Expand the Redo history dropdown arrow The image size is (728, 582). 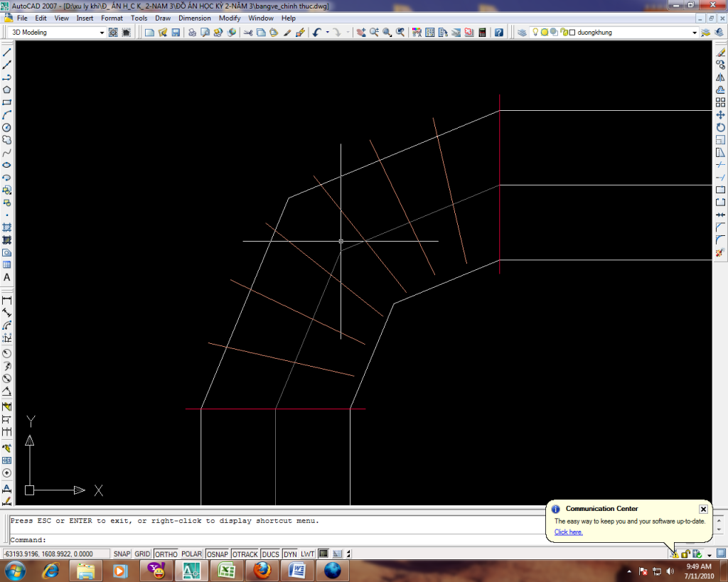pyautogui.click(x=348, y=33)
